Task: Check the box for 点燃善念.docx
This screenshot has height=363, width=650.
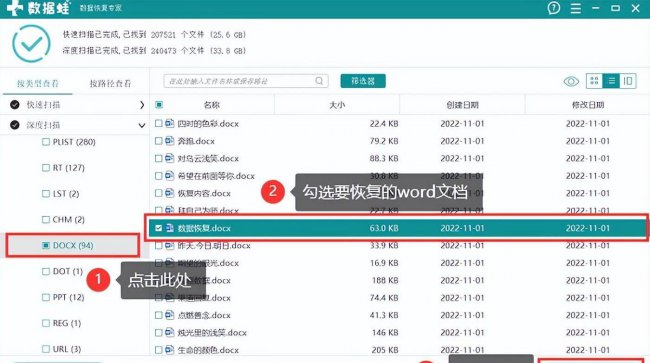Action: 158,315
